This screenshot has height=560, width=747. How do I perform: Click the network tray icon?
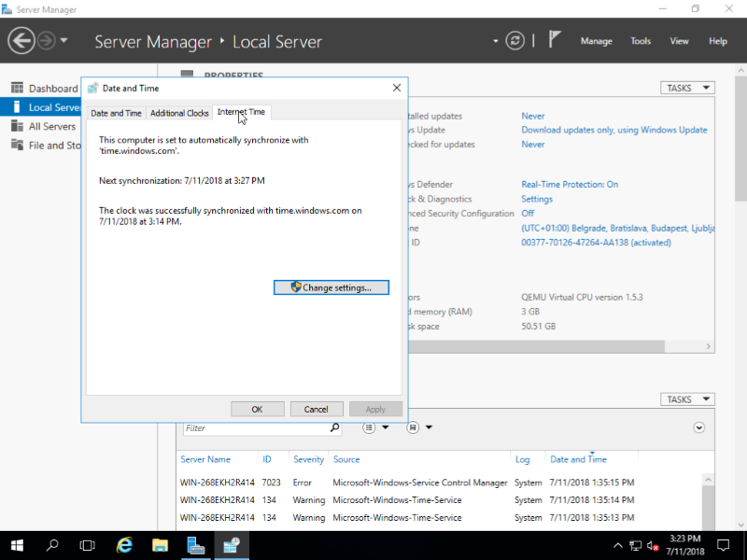coord(635,546)
